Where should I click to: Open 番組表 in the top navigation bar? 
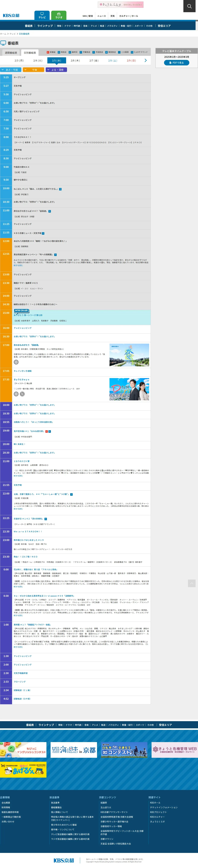[29, 26]
